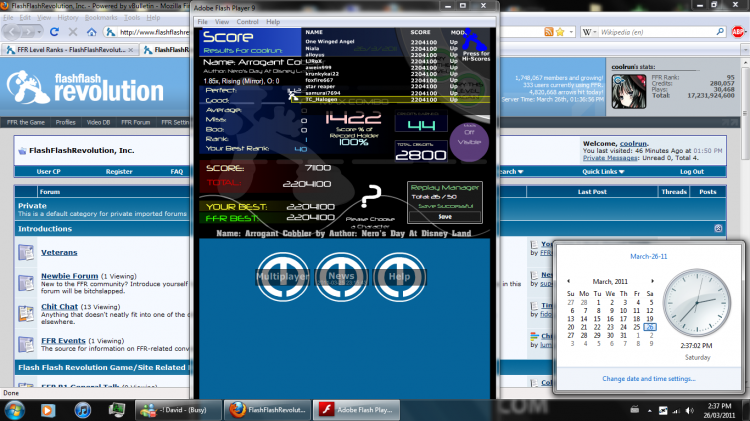Click the Firefox reload button
The image size is (750, 421).
[54, 32]
